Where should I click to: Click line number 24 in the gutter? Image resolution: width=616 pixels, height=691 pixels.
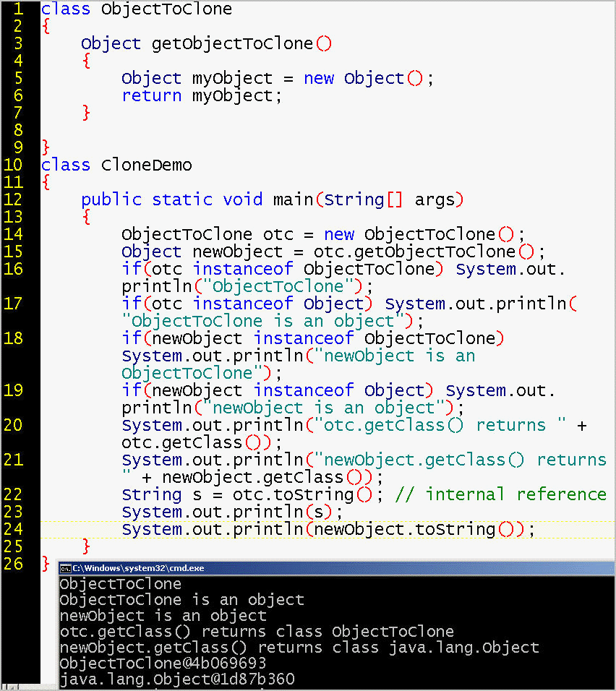click(x=13, y=529)
